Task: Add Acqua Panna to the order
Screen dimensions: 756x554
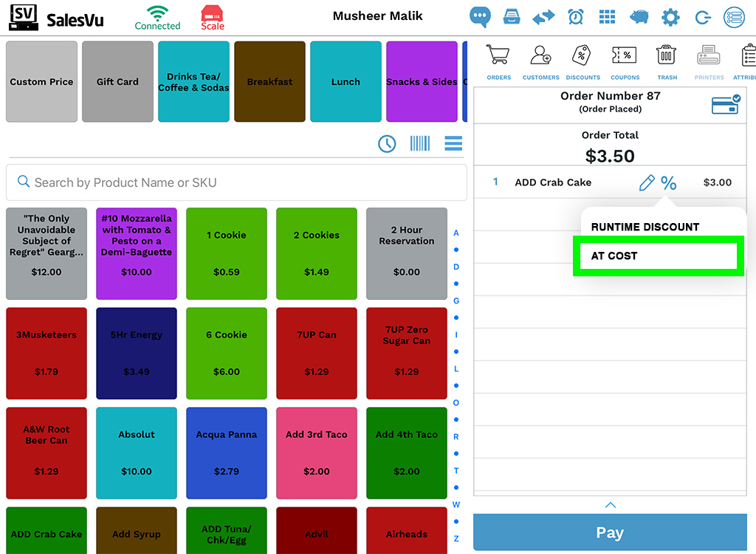Action: pos(227,453)
